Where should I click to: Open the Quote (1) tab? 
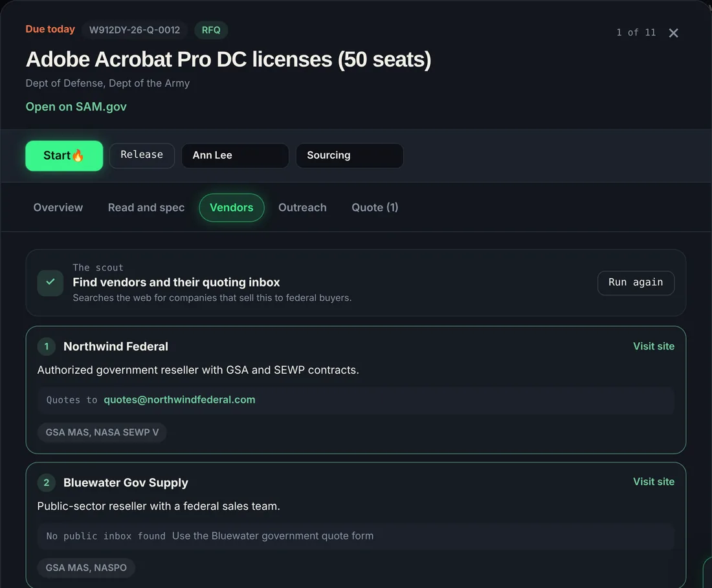click(x=375, y=208)
